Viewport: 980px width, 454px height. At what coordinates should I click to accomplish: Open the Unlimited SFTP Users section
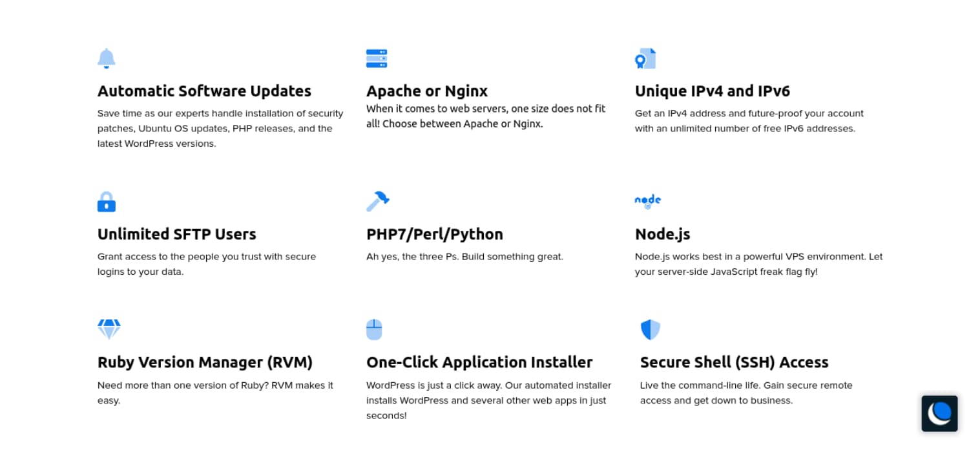pos(176,234)
